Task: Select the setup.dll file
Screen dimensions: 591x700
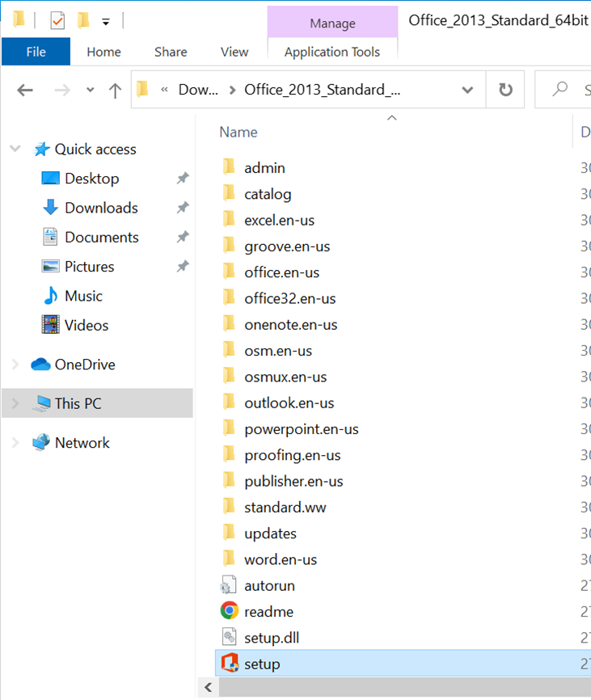Action: pos(272,639)
